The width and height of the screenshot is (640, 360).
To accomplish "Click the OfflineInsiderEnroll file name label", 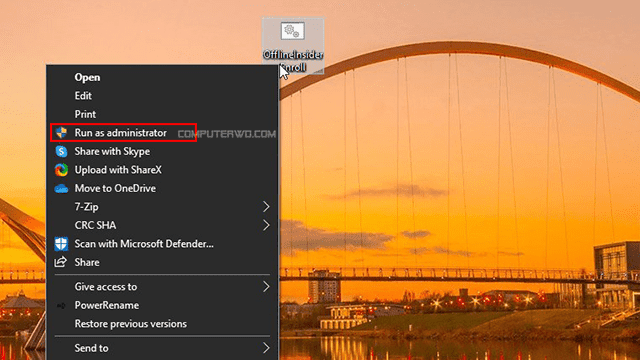I will click(x=293, y=61).
